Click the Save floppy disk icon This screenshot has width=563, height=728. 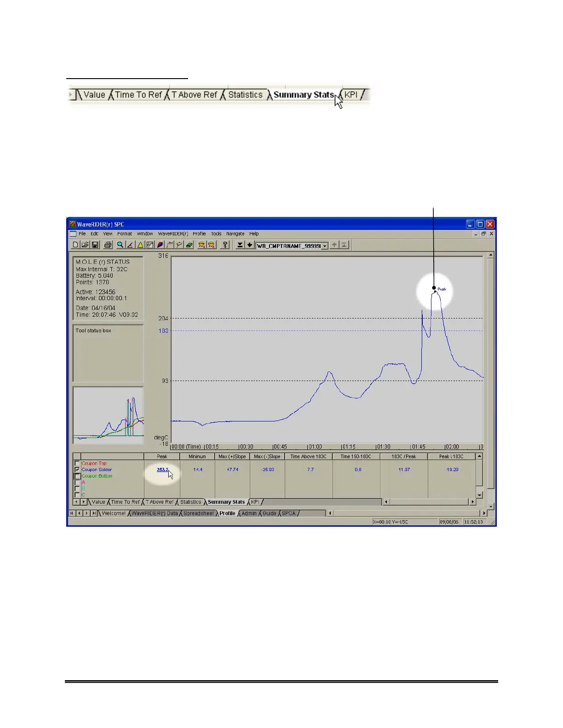[x=95, y=245]
